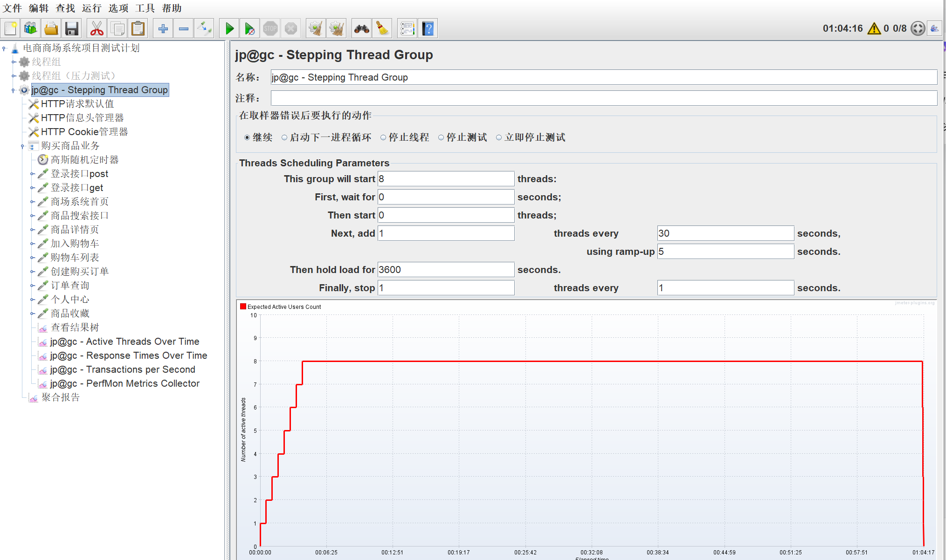
Task: Click the Collapse All minus icon
Action: [184, 28]
